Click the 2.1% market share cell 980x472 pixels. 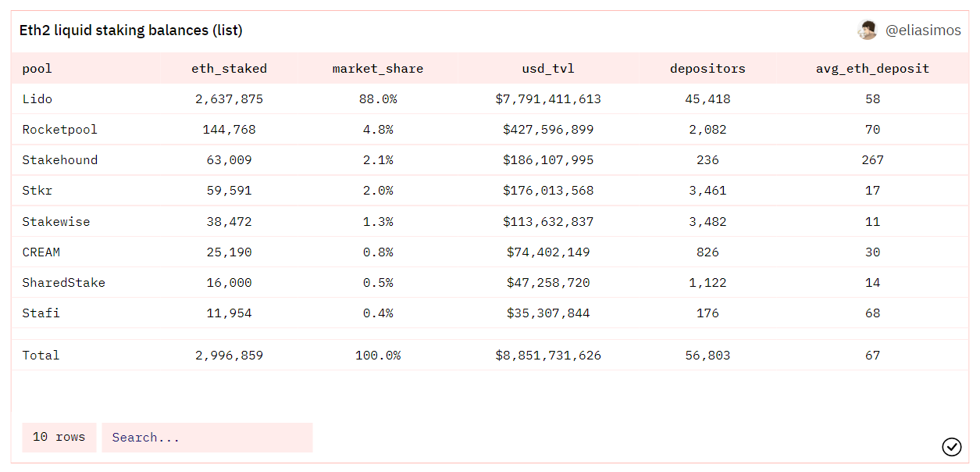[378, 160]
